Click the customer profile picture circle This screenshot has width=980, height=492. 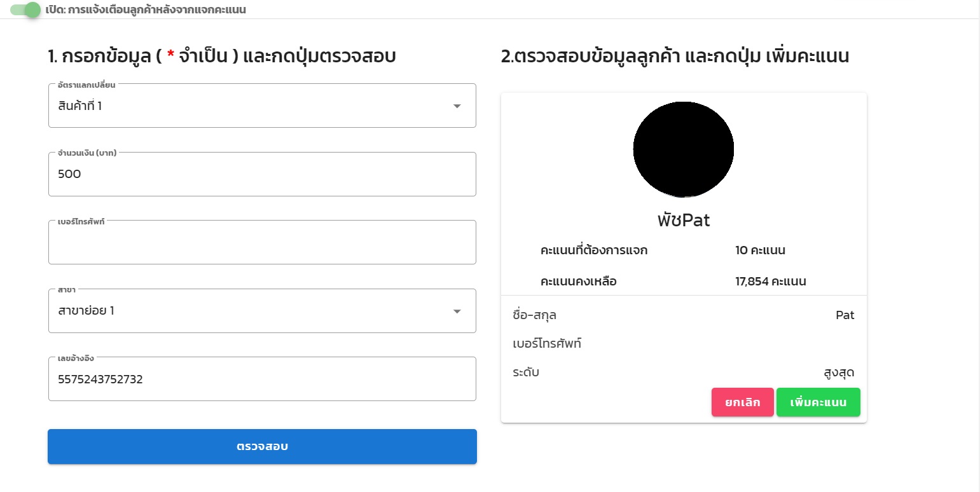click(x=683, y=148)
